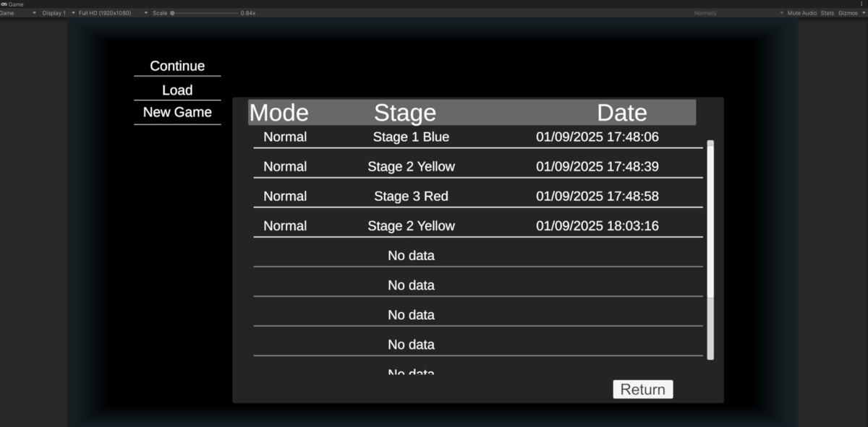
Task: Toggle the Stats overlay
Action: tap(827, 13)
